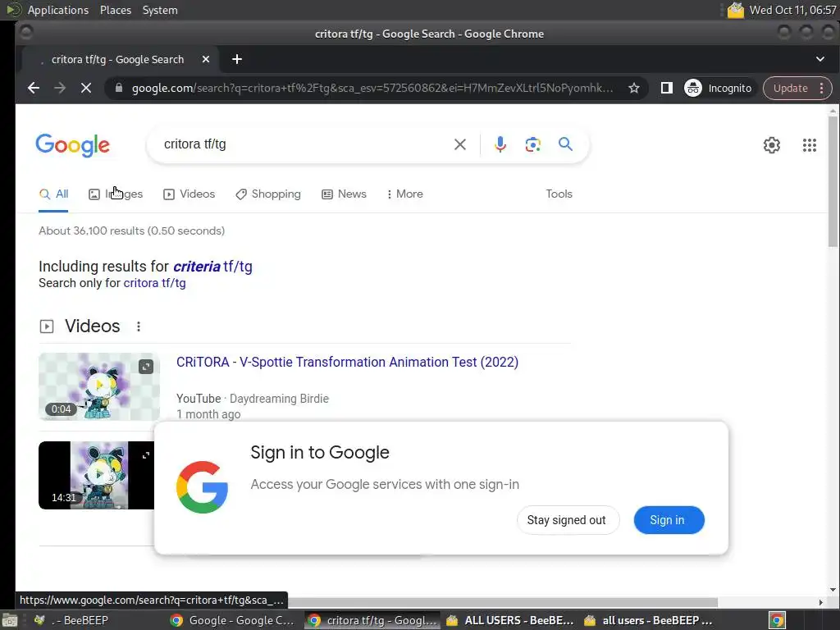Click the BeeBEEP tray icon in top panel
This screenshot has width=840, height=630.
(x=736, y=10)
